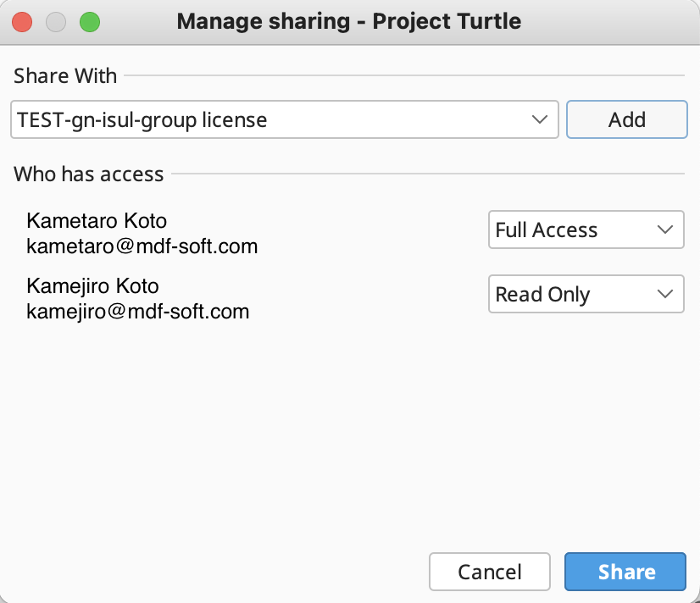
Task: Click the 'Who has access' section label
Action: [x=88, y=174]
